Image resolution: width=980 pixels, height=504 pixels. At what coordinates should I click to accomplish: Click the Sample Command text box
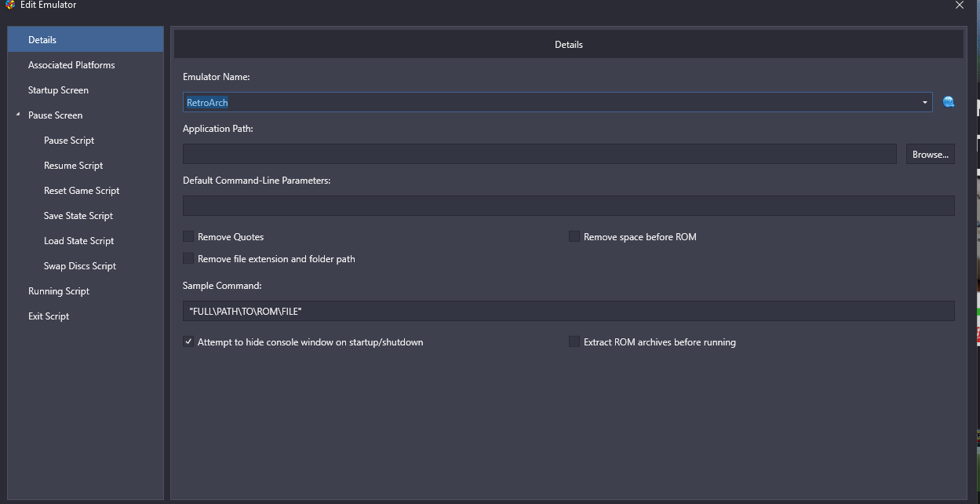pos(568,311)
